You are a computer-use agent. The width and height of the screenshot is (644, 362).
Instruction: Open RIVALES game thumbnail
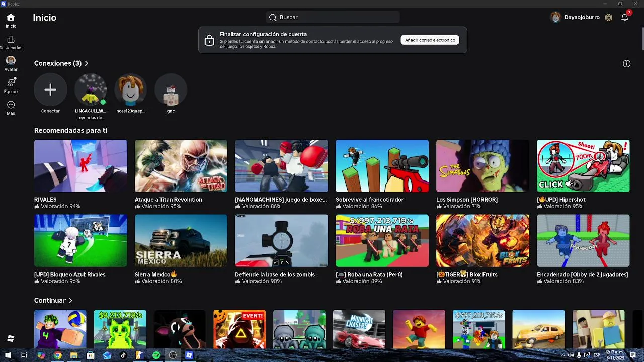(80, 166)
